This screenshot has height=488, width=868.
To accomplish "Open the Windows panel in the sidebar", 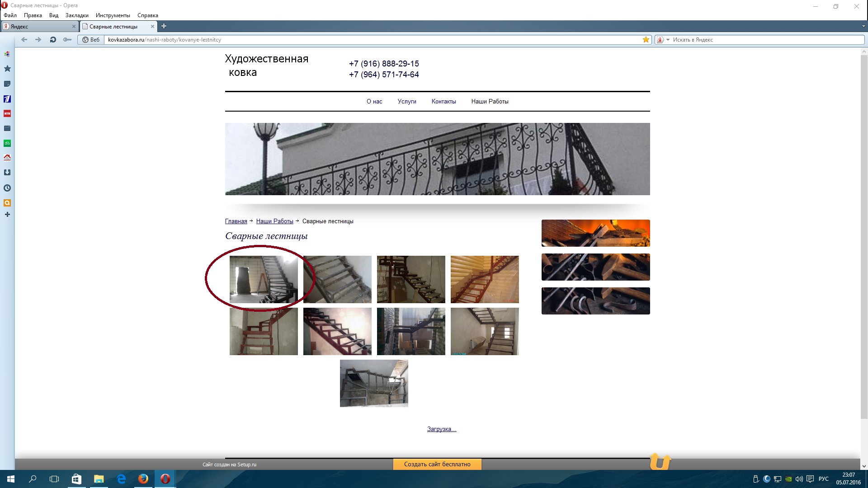I will point(7,129).
